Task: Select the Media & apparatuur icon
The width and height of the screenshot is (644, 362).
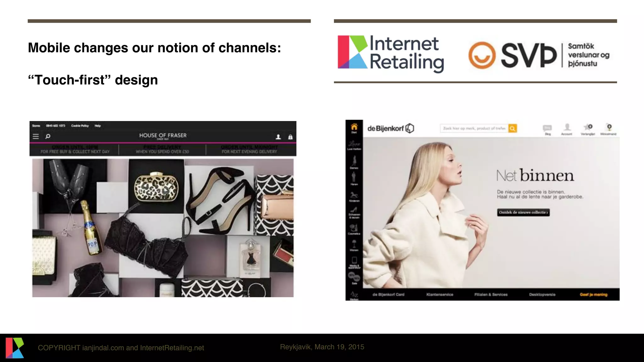Action: point(354,263)
